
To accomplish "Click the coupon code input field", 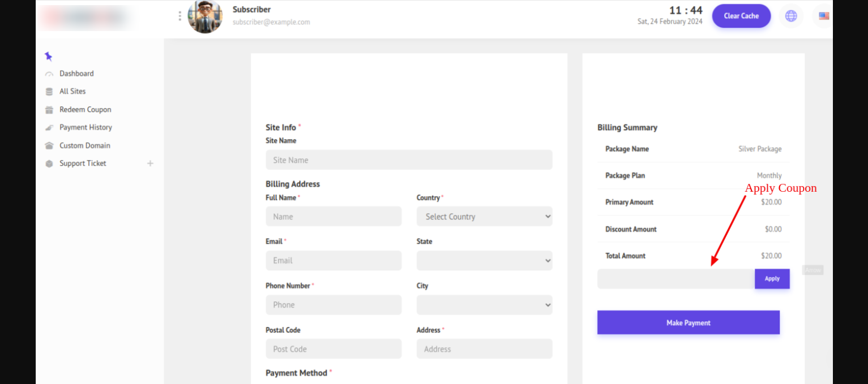I will coord(675,279).
